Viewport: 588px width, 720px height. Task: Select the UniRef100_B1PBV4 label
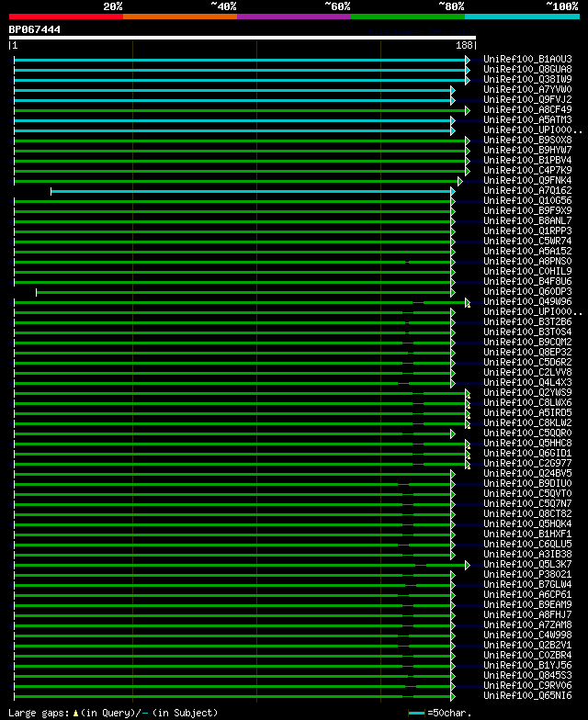[x=527, y=160]
